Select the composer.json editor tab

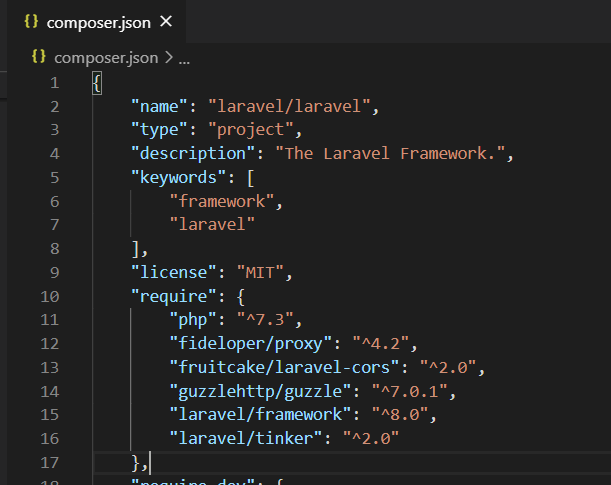[x=97, y=22]
